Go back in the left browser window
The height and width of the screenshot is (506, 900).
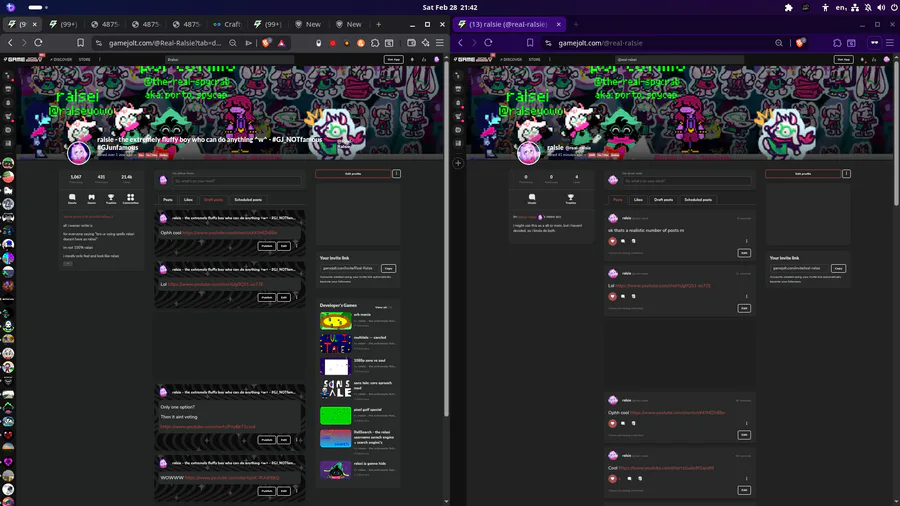click(x=10, y=42)
